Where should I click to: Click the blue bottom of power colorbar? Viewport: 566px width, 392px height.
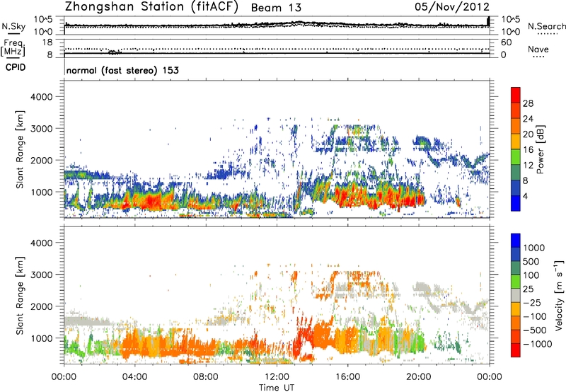coord(516,204)
